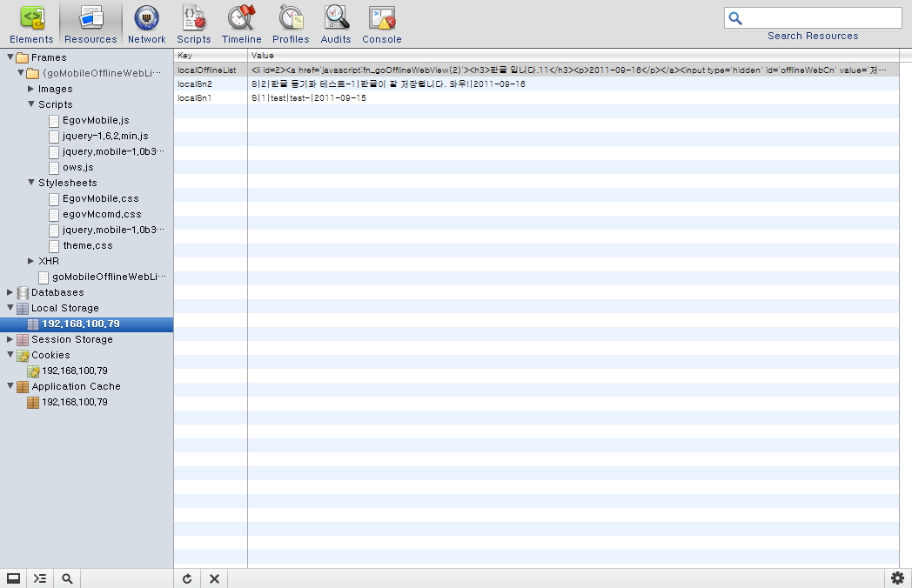Click the refresh storage button
The image size is (912, 588).
[x=187, y=578]
